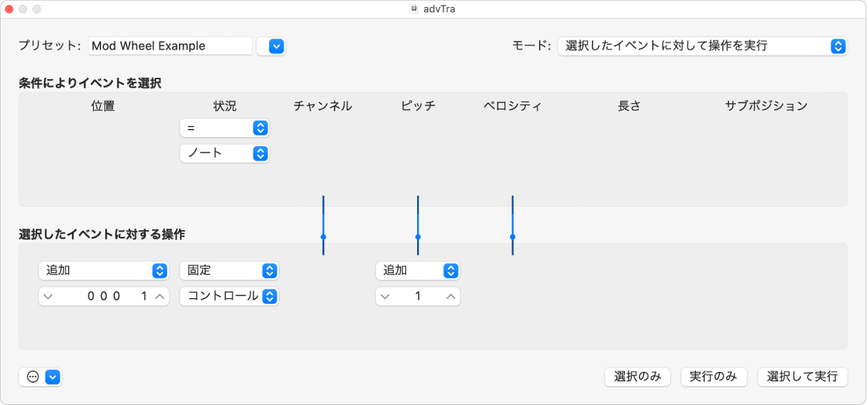Click the advTra window title bar icon

tap(414, 9)
